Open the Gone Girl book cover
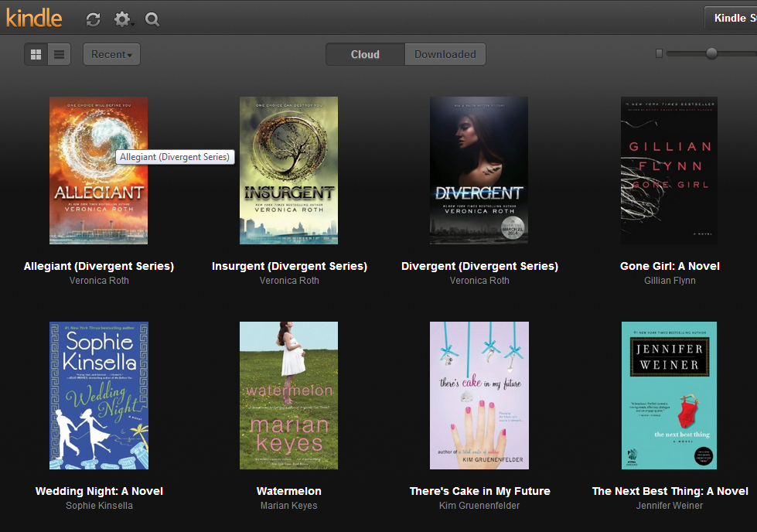The height and width of the screenshot is (532, 757). pyautogui.click(x=669, y=170)
